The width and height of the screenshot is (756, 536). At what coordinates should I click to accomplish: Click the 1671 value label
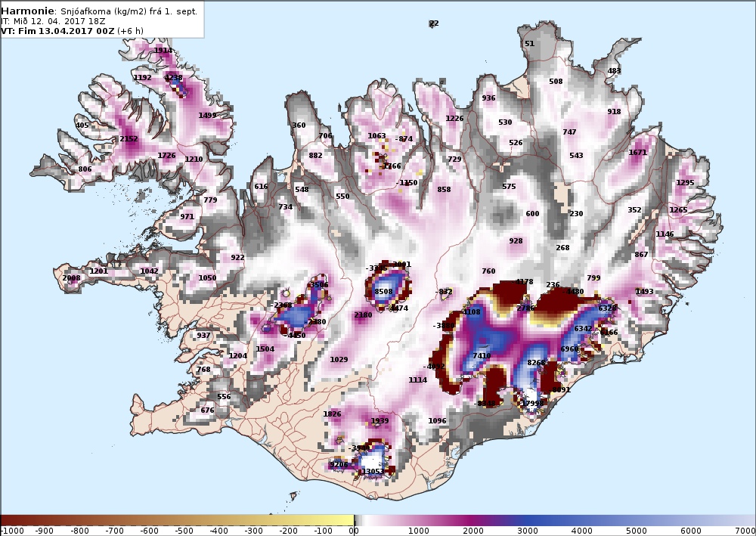click(638, 152)
